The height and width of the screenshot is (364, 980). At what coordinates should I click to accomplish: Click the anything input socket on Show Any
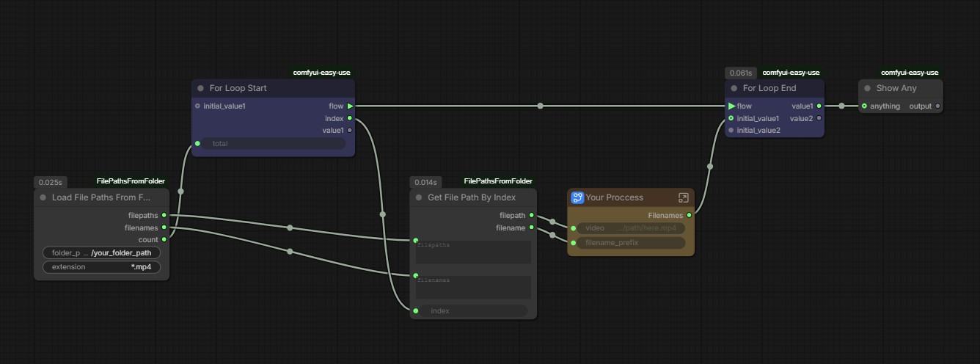[x=864, y=106]
